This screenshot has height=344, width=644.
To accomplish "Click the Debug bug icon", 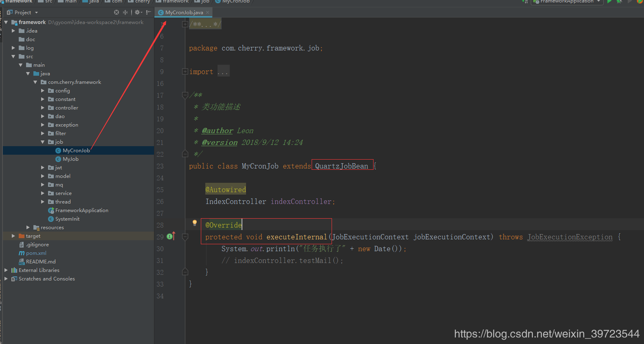I will (x=619, y=2).
